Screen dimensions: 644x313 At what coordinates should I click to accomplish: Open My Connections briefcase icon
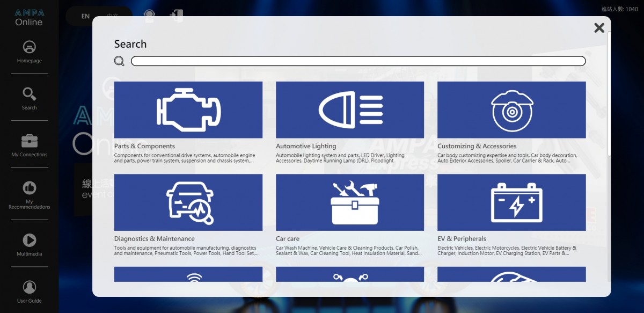pyautogui.click(x=29, y=141)
